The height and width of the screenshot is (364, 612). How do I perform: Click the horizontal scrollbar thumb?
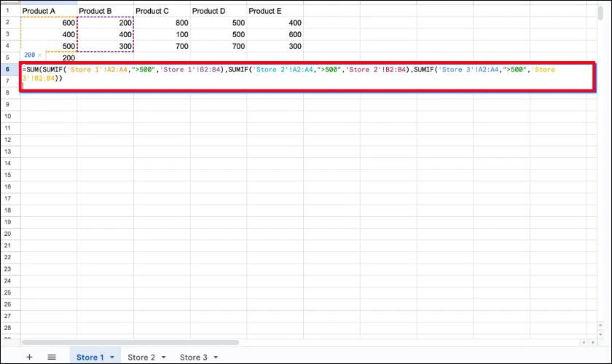(130, 342)
